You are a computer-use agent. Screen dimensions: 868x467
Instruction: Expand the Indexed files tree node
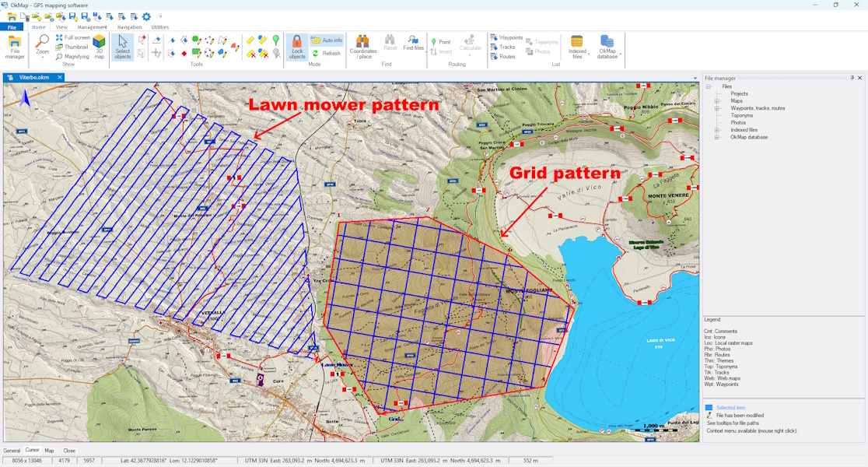716,130
